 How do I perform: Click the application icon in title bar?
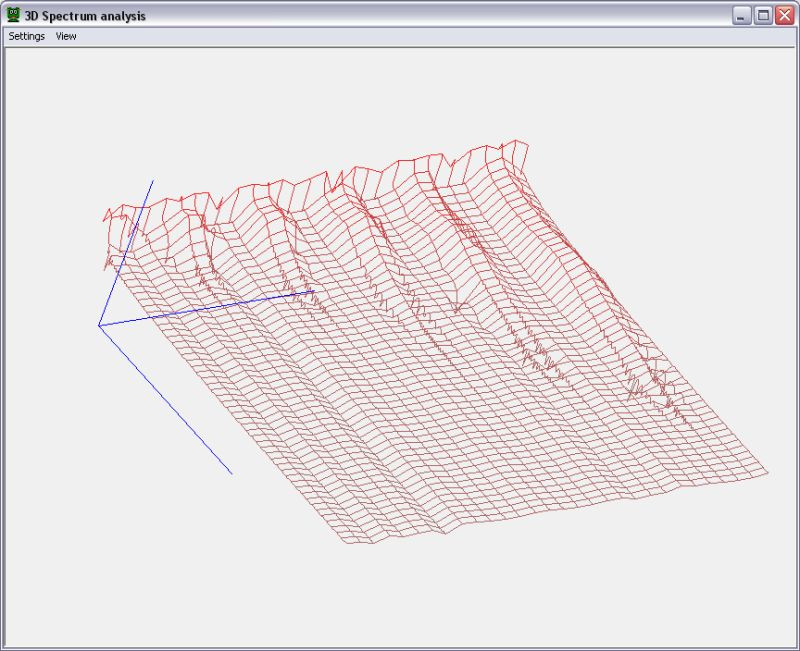pos(13,15)
